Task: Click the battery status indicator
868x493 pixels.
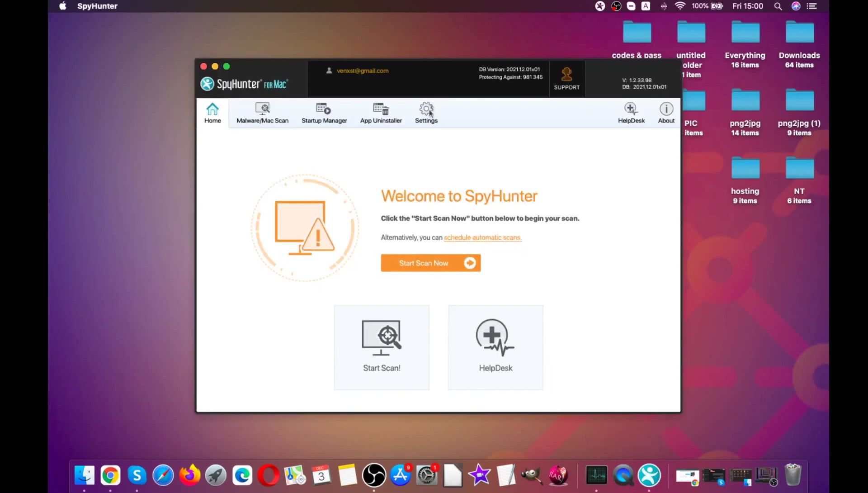Action: point(707,6)
